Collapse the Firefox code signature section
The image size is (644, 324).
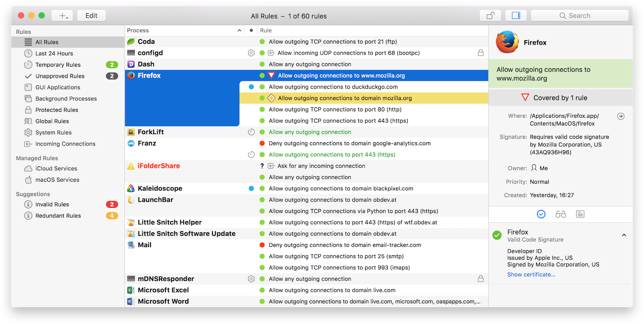(624, 235)
